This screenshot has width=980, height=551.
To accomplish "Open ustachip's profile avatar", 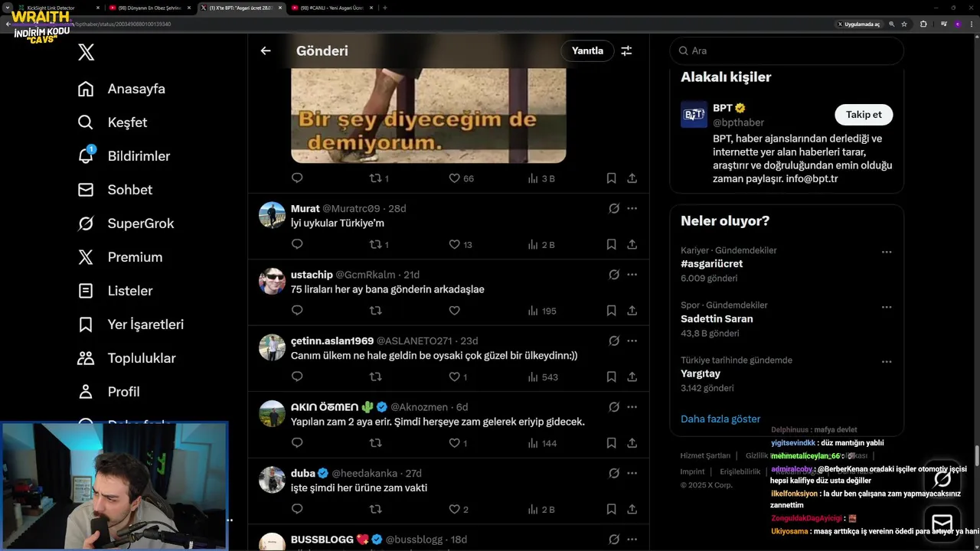I will coord(272,281).
